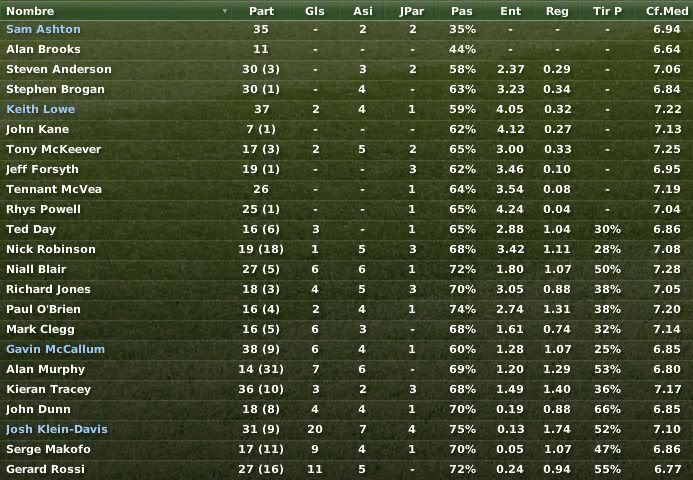The width and height of the screenshot is (693, 480).
Task: Select Gavin McCallum's name link
Action: pyautogui.click(x=56, y=349)
